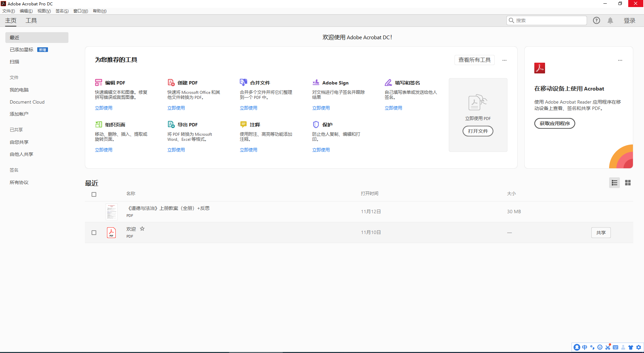644x353 pixels.
Task: Click the IME logo avatar icon
Action: point(577,347)
